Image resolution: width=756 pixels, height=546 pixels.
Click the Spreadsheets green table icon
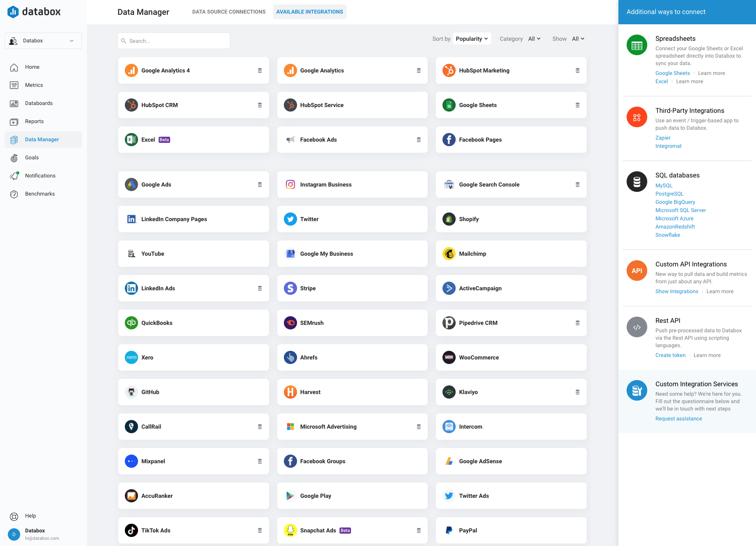[x=637, y=45]
